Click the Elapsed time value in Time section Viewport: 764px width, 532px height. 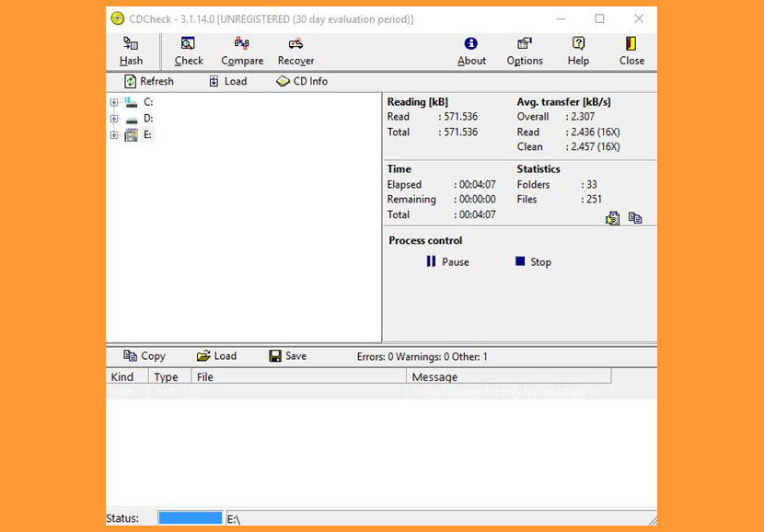477,185
